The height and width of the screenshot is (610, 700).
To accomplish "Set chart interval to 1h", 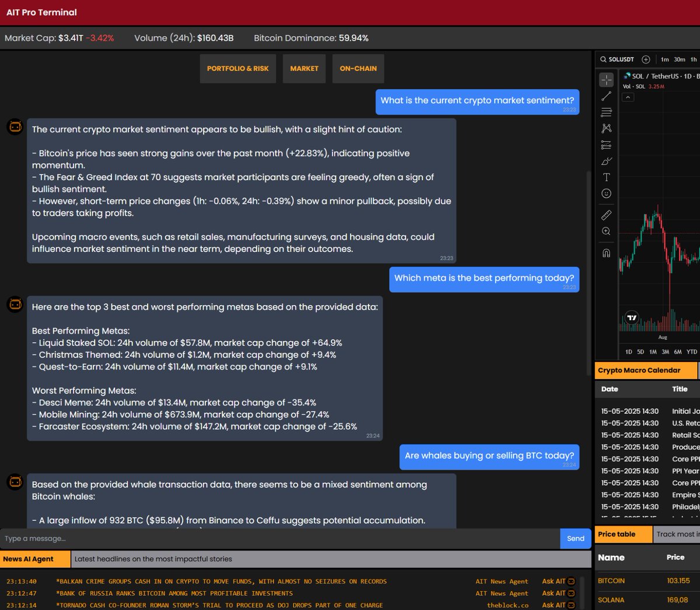I will (x=694, y=59).
